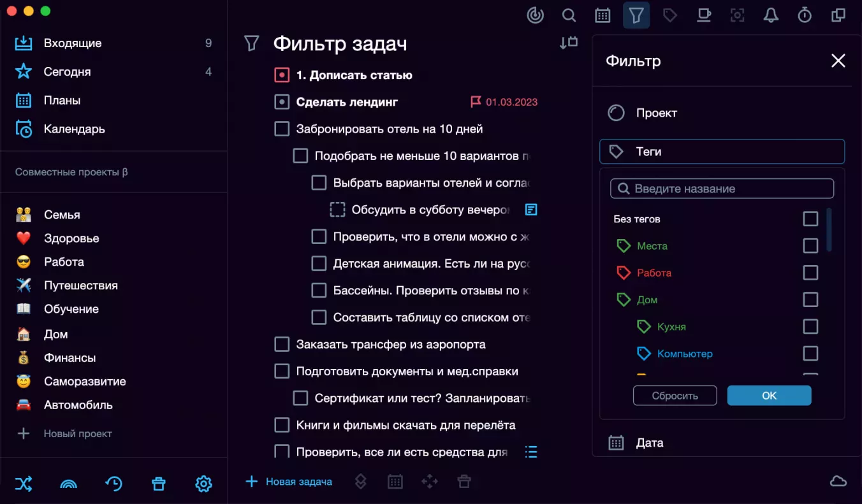Check the 'Без тегов' checkbox

point(810,219)
